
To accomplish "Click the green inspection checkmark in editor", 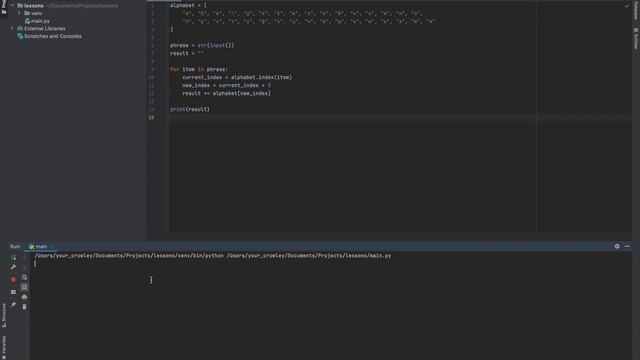I will pyautogui.click(x=627, y=6).
